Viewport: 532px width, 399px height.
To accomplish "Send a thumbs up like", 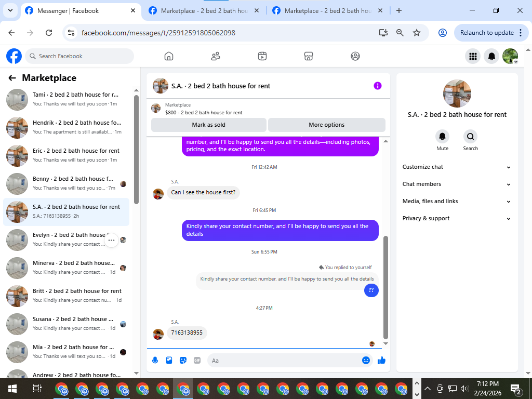I will 382,361.
